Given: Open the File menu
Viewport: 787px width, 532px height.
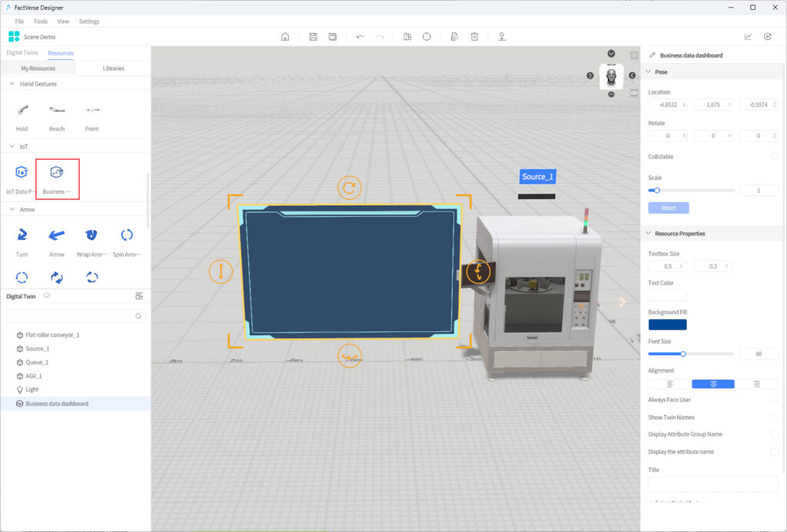Looking at the screenshot, I should point(19,22).
